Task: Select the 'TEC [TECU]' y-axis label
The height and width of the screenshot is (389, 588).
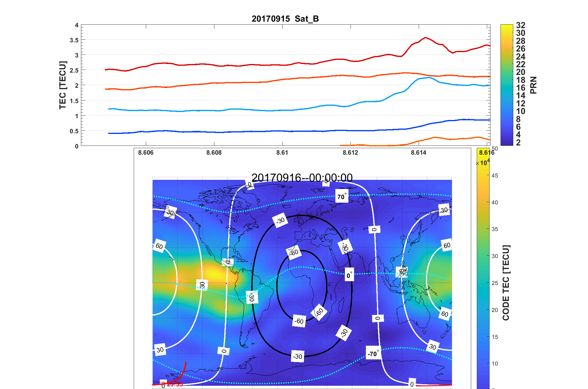Action: 63,85
